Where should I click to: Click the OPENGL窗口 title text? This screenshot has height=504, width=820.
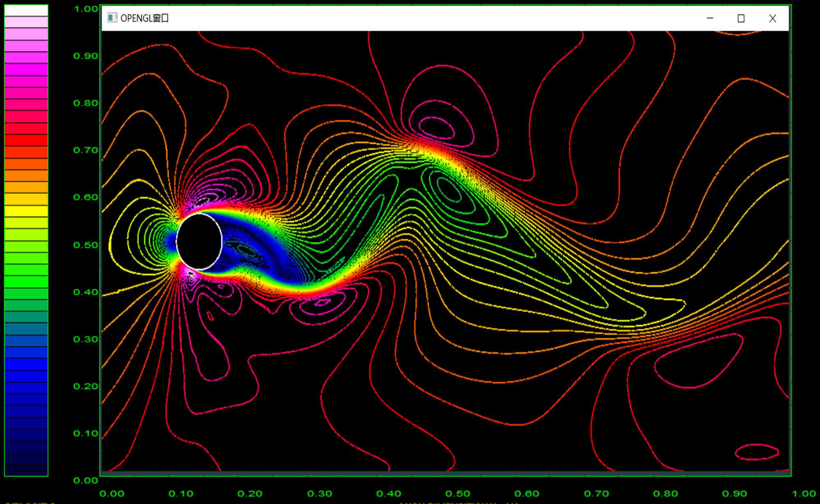(144, 18)
